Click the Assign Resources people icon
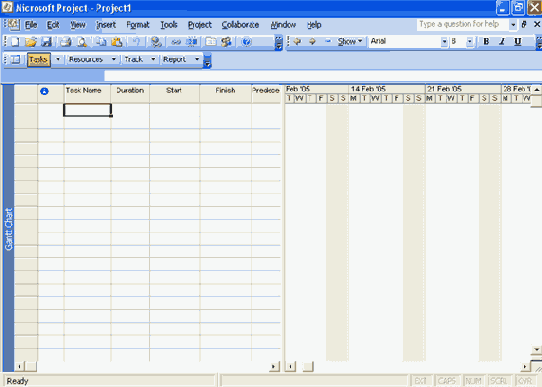 (226, 42)
